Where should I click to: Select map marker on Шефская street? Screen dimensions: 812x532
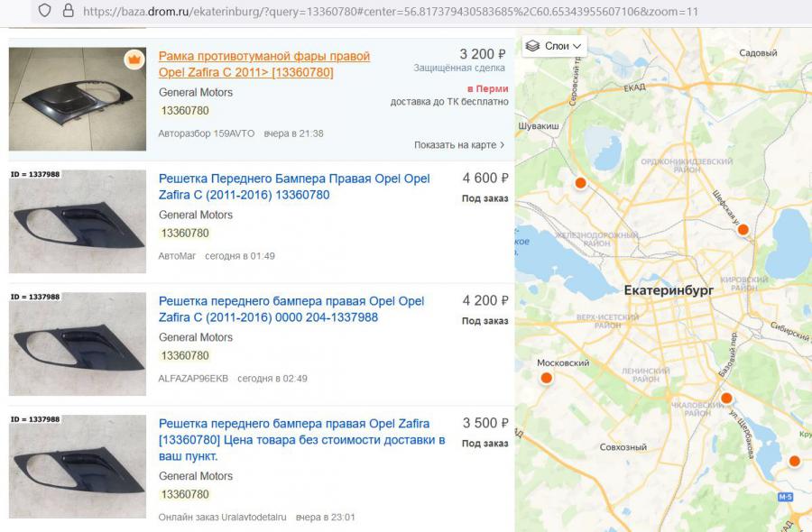click(743, 229)
